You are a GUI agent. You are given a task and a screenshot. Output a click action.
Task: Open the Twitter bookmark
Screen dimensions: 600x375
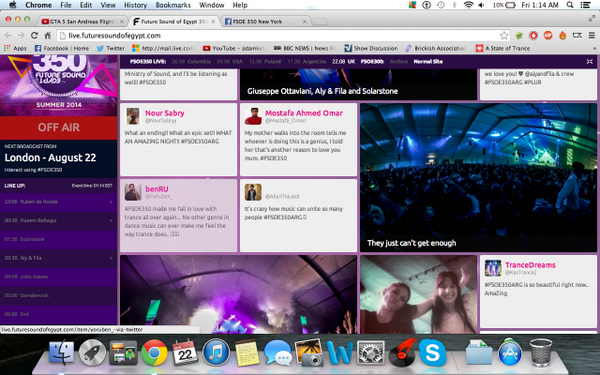(111, 48)
